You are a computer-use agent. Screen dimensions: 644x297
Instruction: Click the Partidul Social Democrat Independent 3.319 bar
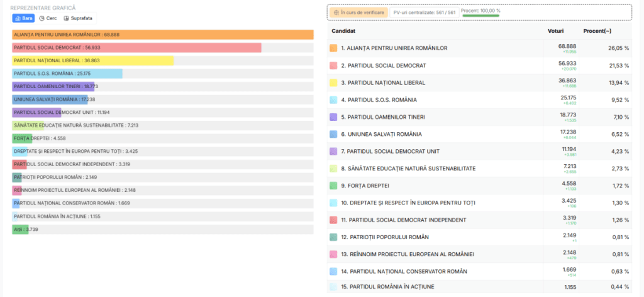point(19,164)
